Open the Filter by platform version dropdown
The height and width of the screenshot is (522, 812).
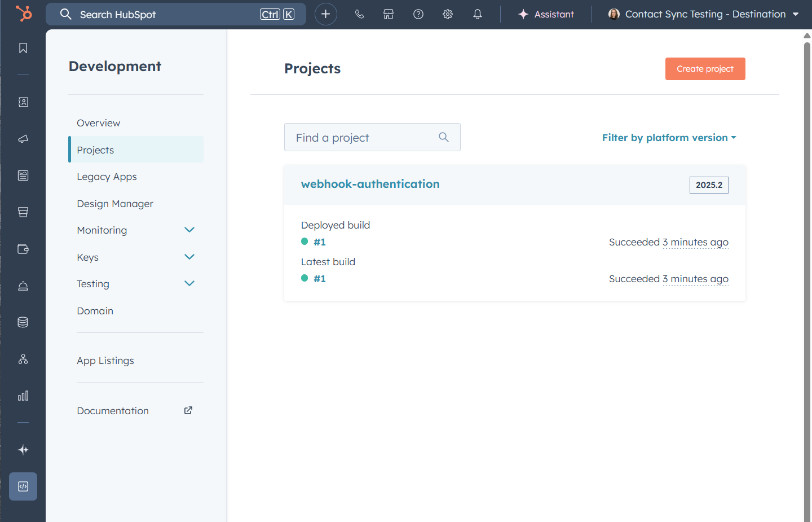[x=669, y=137]
